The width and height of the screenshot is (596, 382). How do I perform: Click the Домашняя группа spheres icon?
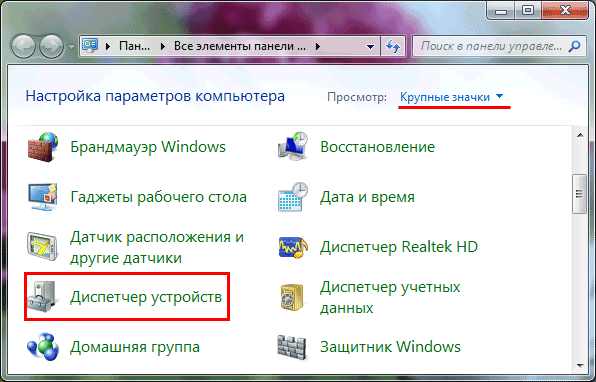43,347
